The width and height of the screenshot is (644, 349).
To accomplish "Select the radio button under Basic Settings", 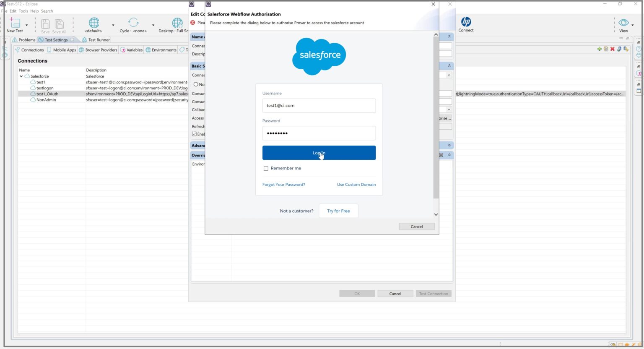I will pyautogui.click(x=196, y=84).
